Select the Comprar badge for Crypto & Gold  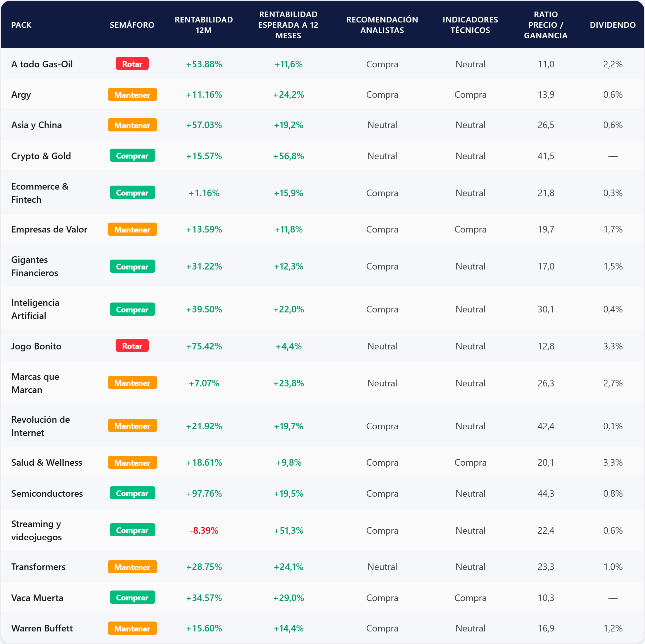click(x=132, y=156)
